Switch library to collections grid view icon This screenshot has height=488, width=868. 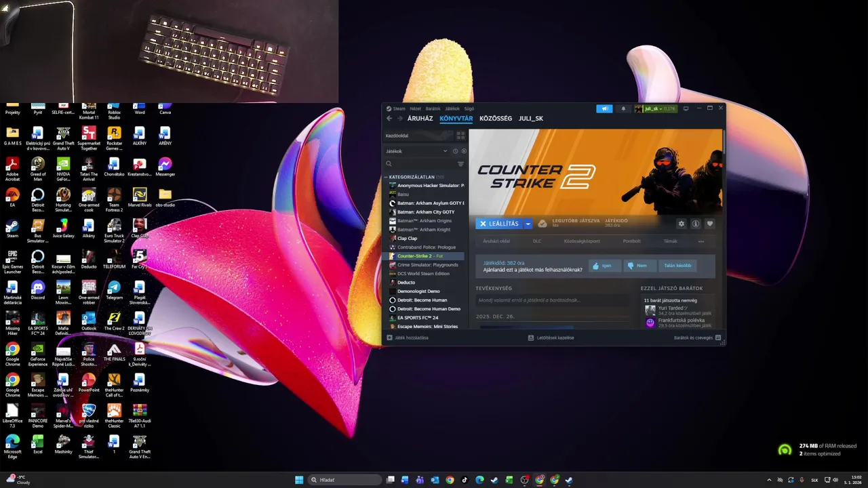[x=460, y=136]
